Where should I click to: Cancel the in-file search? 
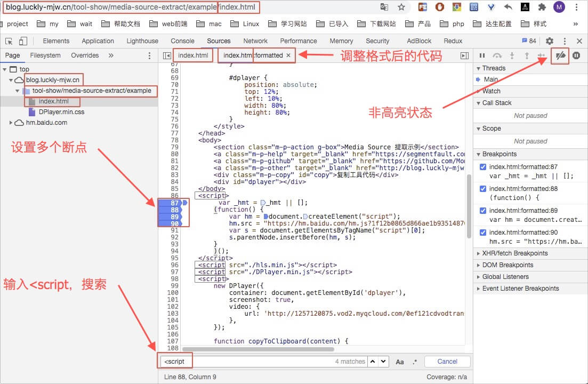(447, 362)
